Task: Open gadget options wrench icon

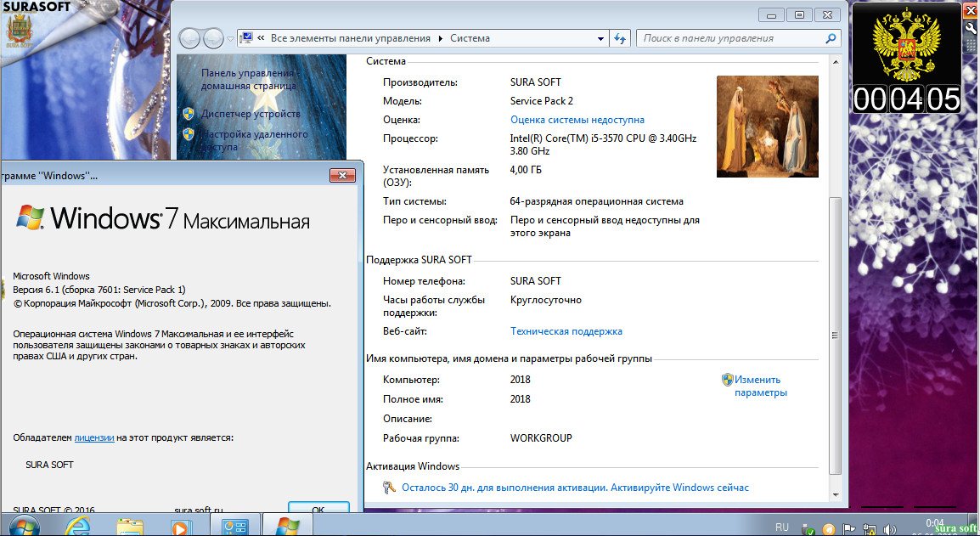Action: (971, 29)
